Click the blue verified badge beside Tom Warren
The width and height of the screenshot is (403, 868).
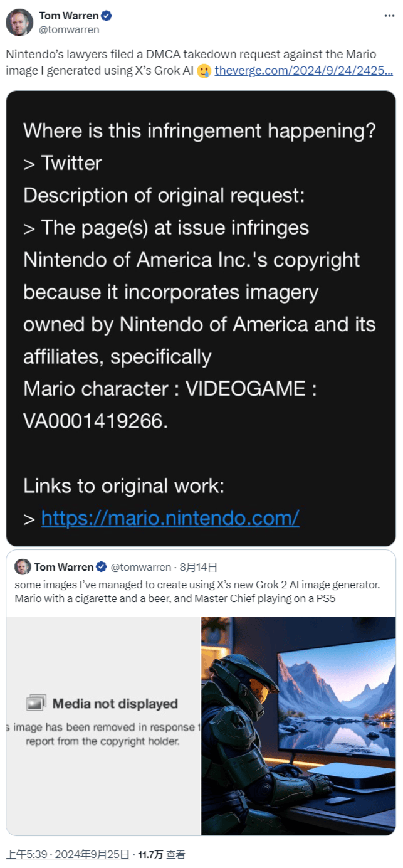point(107,16)
